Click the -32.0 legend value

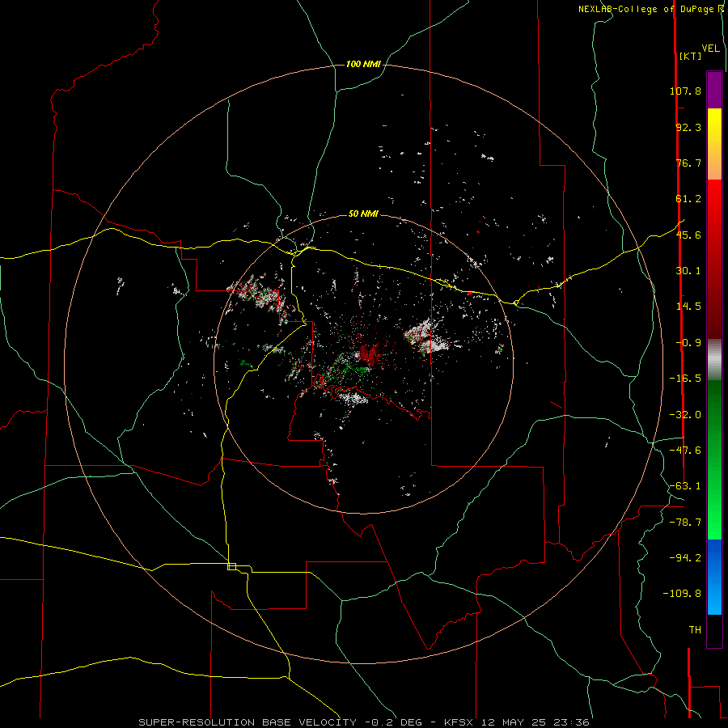point(685,415)
